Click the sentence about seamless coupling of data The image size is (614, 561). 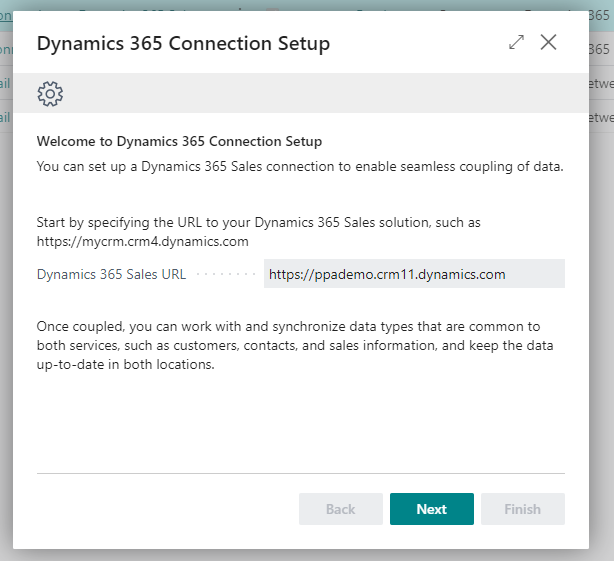click(300, 166)
